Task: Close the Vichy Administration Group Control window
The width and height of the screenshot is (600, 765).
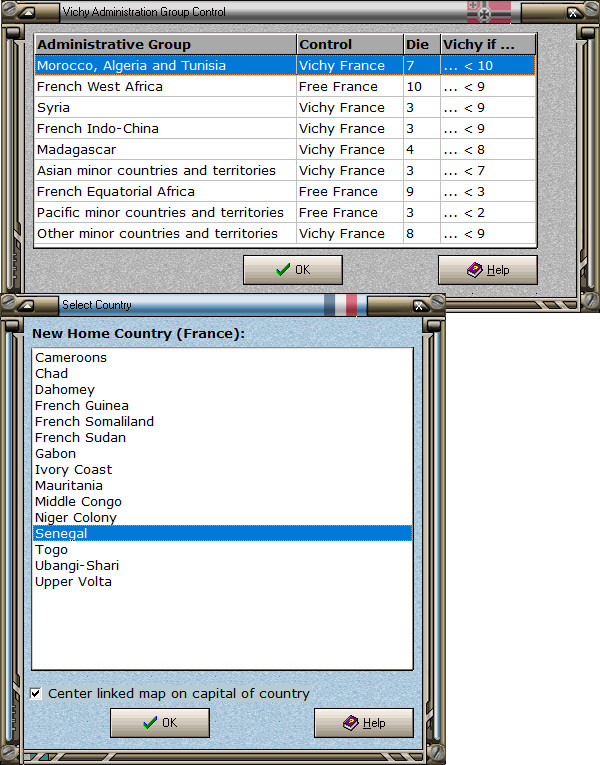Action: coord(573,13)
